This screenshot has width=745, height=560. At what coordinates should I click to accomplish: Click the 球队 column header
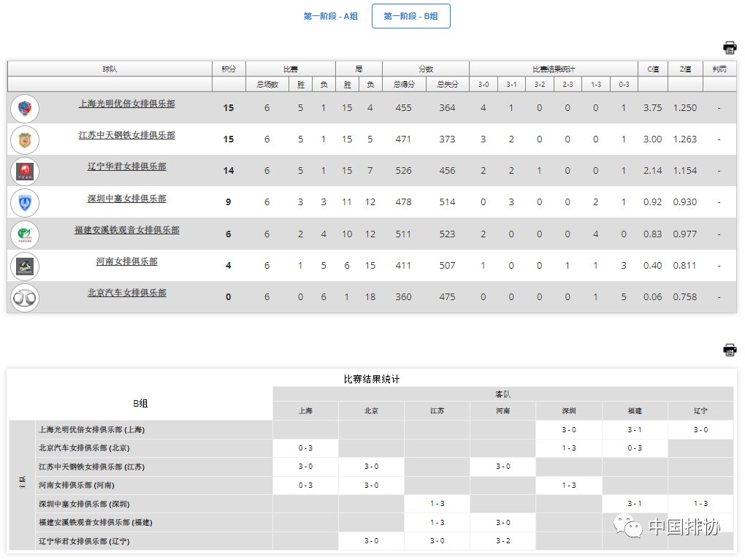pos(110,69)
